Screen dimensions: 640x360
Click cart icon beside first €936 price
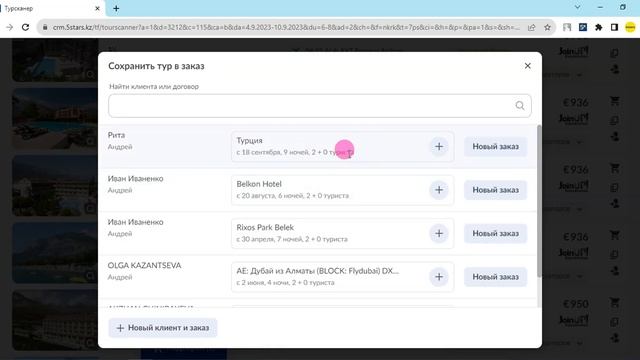pyautogui.click(x=615, y=101)
